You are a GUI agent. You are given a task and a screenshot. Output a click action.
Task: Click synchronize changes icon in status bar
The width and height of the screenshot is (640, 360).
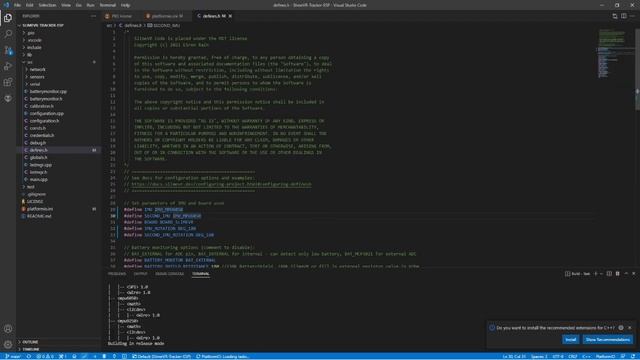29,356
